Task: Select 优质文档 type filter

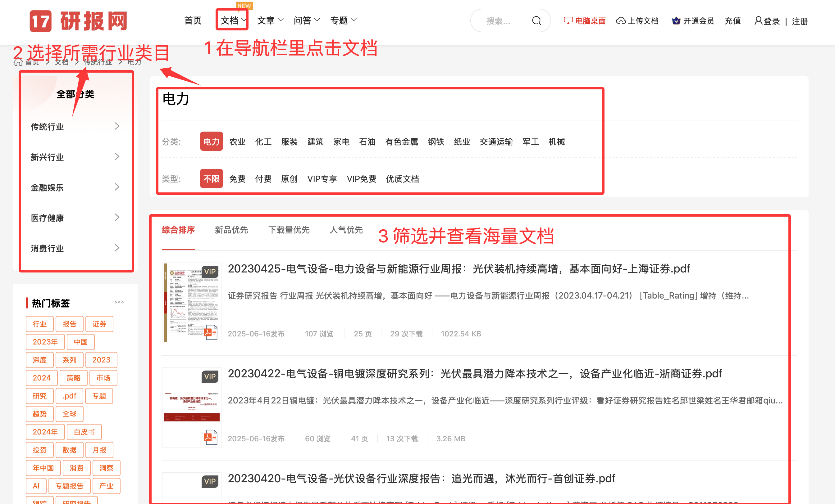Action: tap(402, 179)
